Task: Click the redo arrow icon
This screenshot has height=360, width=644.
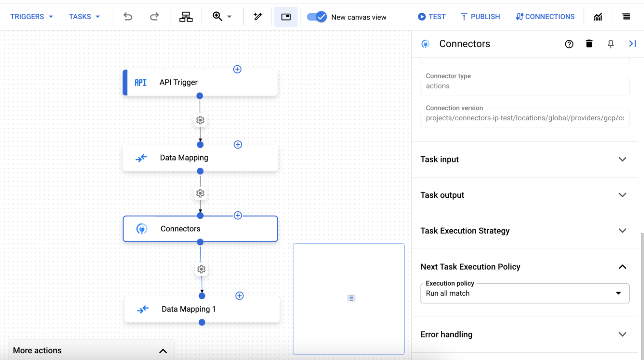Action: pyautogui.click(x=154, y=16)
